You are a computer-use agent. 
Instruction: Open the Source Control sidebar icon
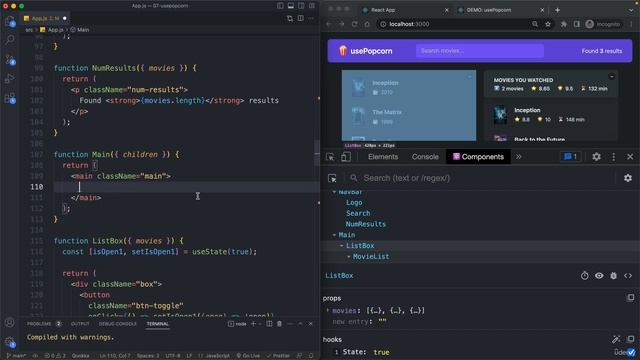click(x=10, y=60)
